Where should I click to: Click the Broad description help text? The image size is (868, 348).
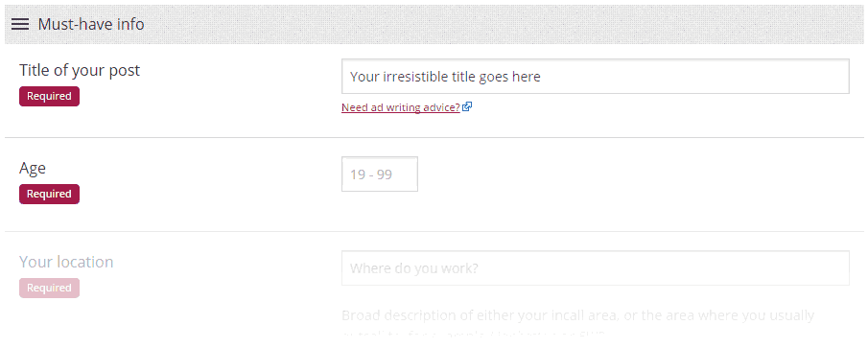[577, 316]
